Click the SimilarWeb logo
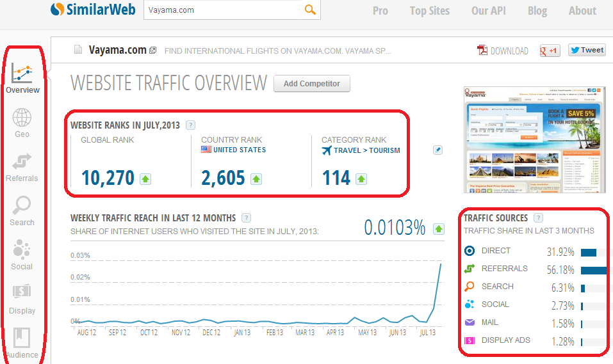 [x=93, y=10]
